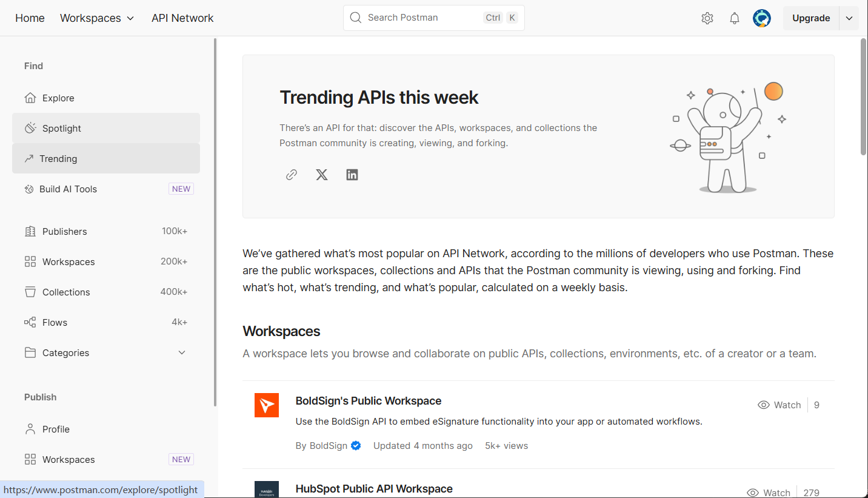The image size is (868, 498).
Task: Share on LinkedIn icon in banner
Action: 352,175
